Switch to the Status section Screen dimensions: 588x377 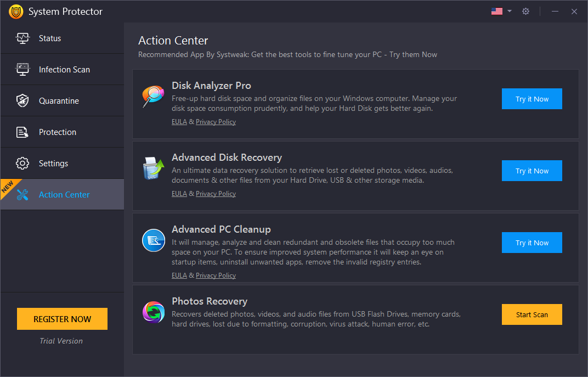point(50,38)
